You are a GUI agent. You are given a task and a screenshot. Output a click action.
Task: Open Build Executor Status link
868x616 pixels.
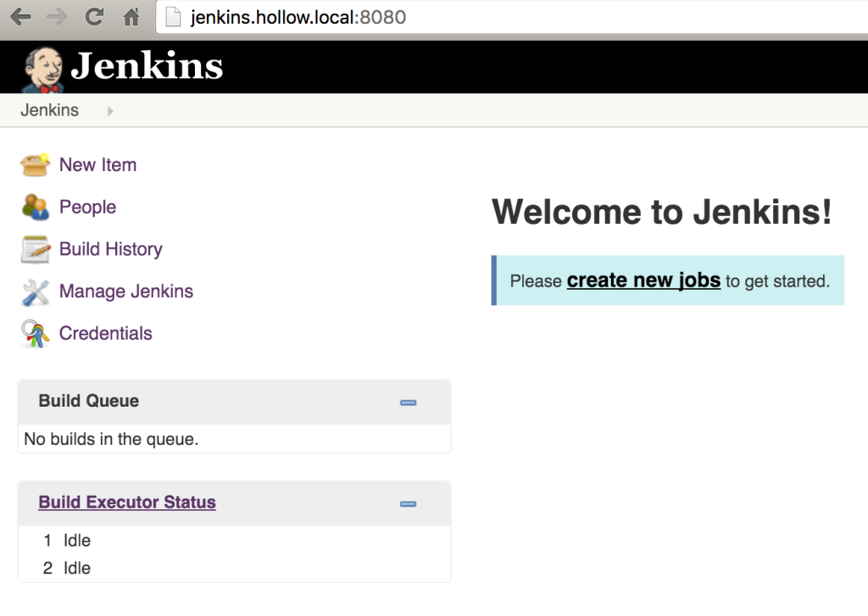126,502
